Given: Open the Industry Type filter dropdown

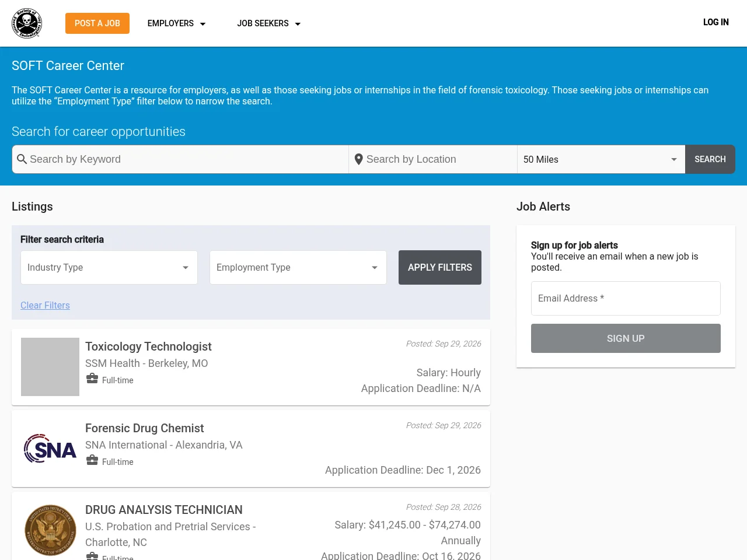Looking at the screenshot, I should (x=109, y=268).
